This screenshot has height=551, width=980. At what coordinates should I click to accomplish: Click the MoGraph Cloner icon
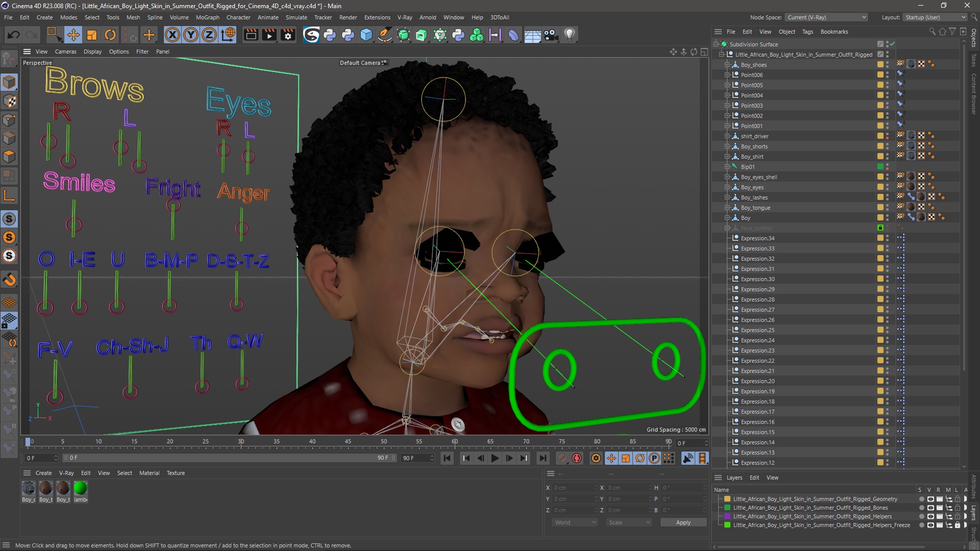click(x=477, y=35)
